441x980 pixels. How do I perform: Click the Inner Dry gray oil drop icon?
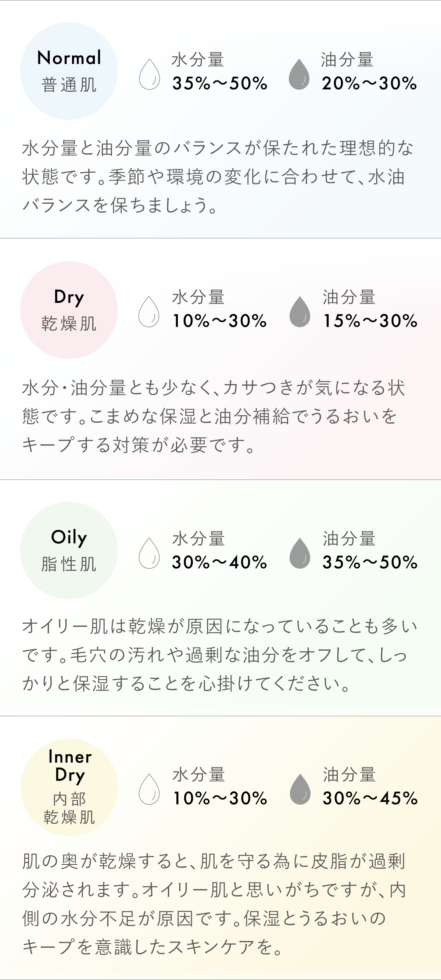click(x=300, y=789)
